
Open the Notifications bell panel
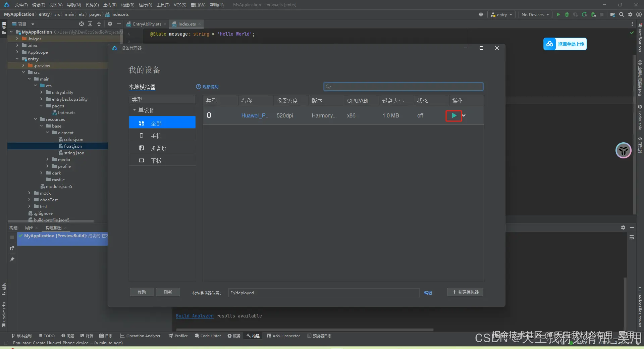coord(640,37)
